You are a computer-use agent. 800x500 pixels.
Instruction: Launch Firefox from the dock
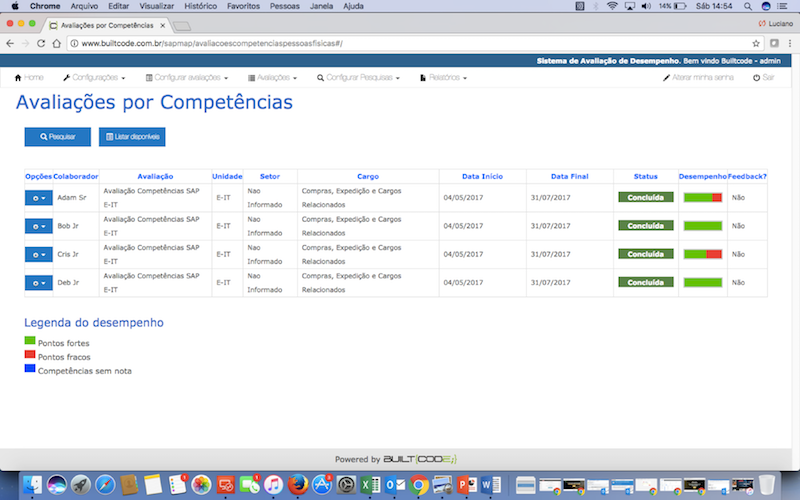[x=298, y=485]
